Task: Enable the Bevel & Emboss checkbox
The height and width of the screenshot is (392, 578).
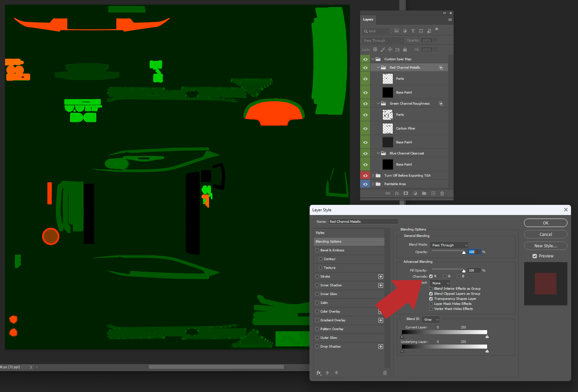Action: (x=317, y=250)
